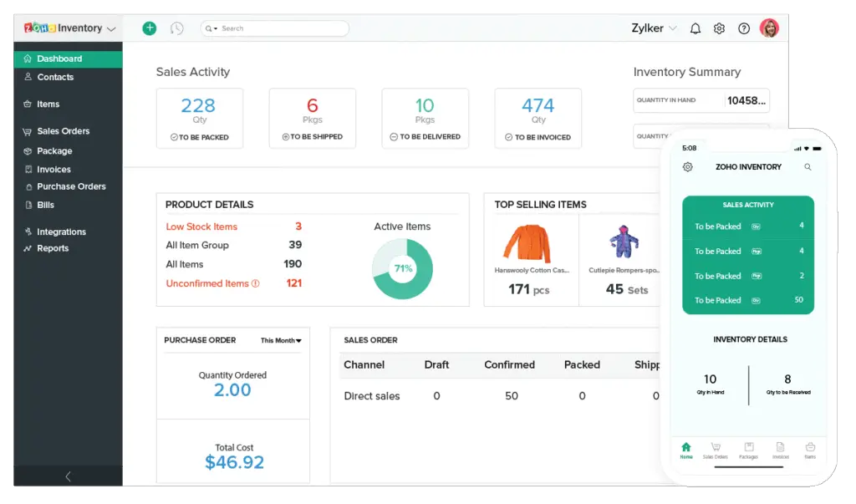Open the 6 Pkgs To Be Shipped card
This screenshot has width=856, height=504.
[313, 119]
